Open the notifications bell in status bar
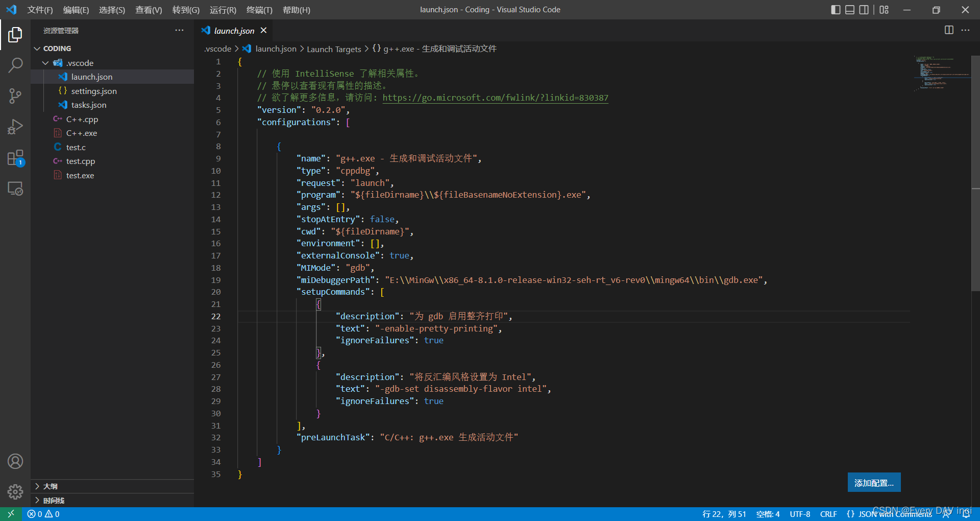The width and height of the screenshot is (980, 521). coord(966,514)
